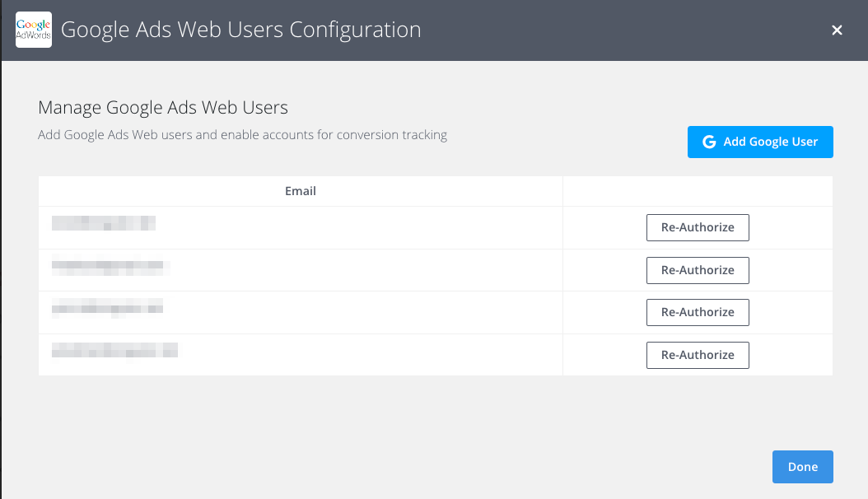Click the Done button

point(803,467)
